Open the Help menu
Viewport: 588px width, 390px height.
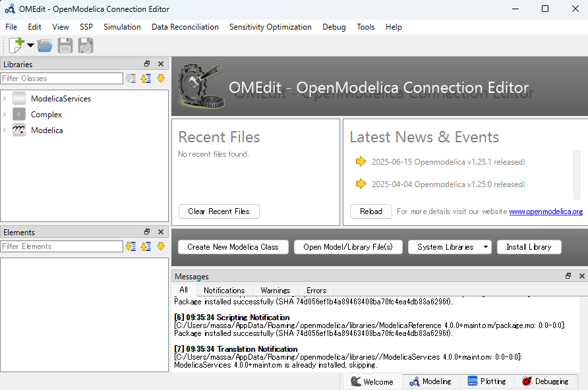tap(394, 27)
